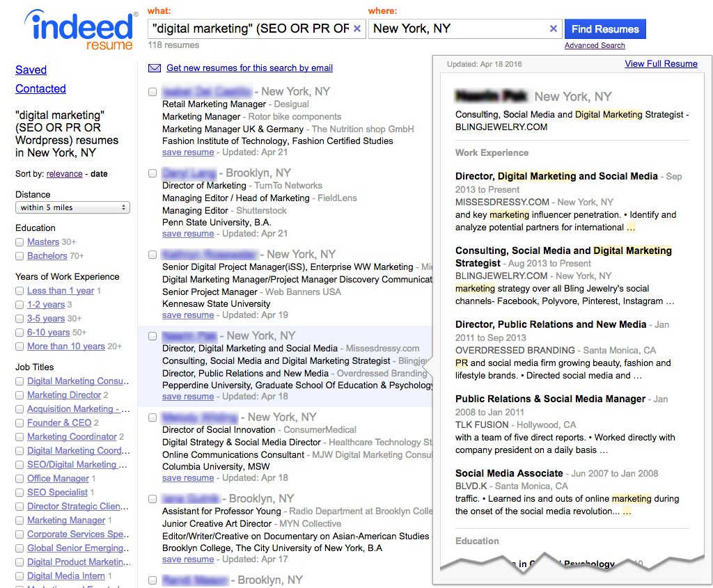Tick the 1-2 years experience checkbox
The height and width of the screenshot is (588, 713).
click(x=19, y=305)
